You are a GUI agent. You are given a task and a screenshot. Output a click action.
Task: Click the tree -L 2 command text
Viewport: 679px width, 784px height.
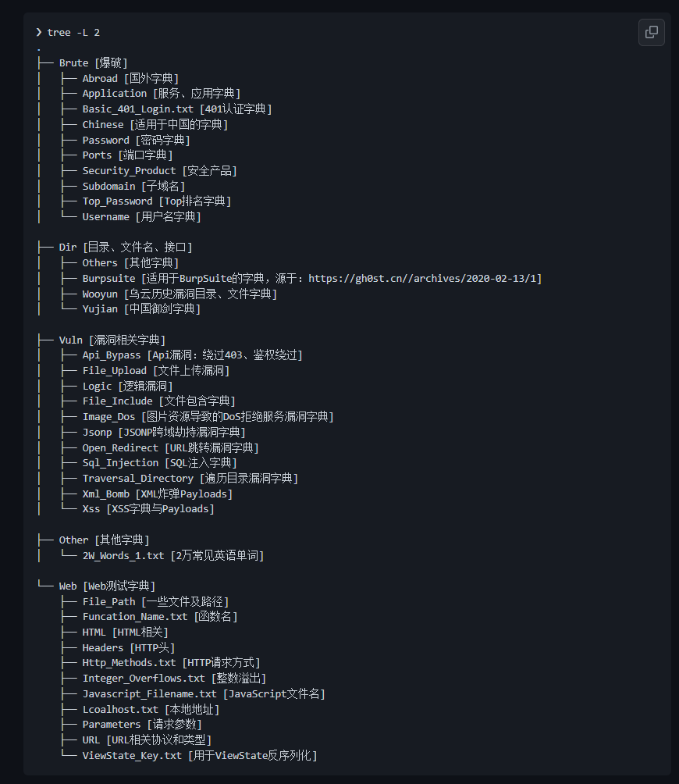tap(73, 33)
